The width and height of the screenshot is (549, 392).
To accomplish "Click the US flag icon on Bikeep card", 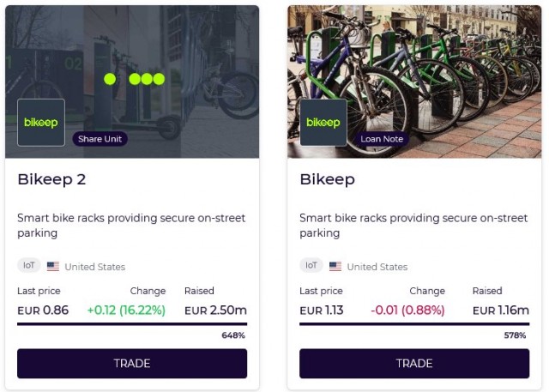I will [x=335, y=267].
